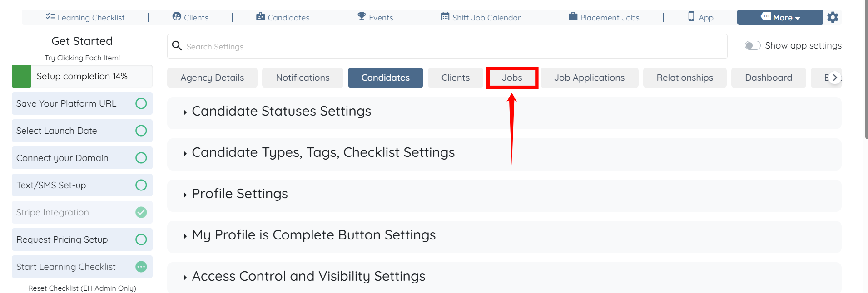Click the Events trophy icon
The image size is (868, 293).
pos(362,17)
